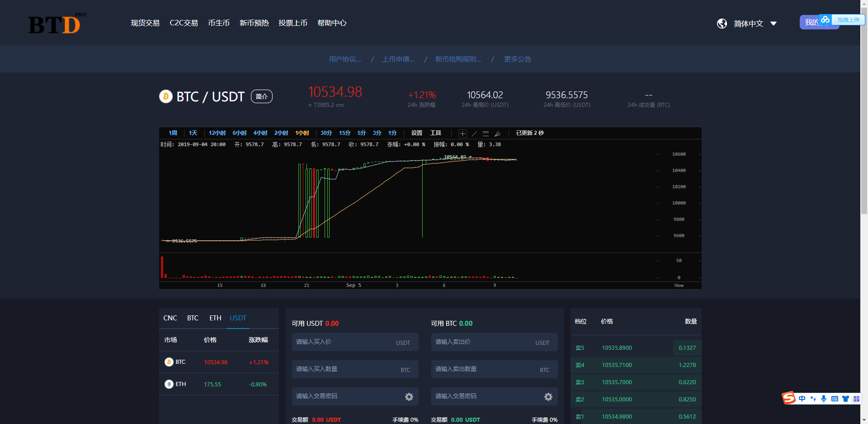Toggle Sogou punctuation mode
This screenshot has width=868, height=424.
(813, 399)
